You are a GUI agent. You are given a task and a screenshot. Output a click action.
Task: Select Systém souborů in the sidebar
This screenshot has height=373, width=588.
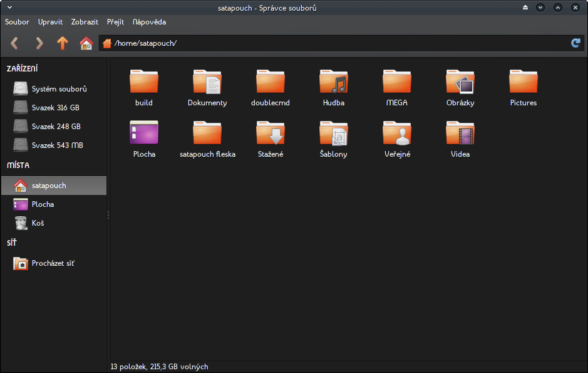(x=54, y=89)
